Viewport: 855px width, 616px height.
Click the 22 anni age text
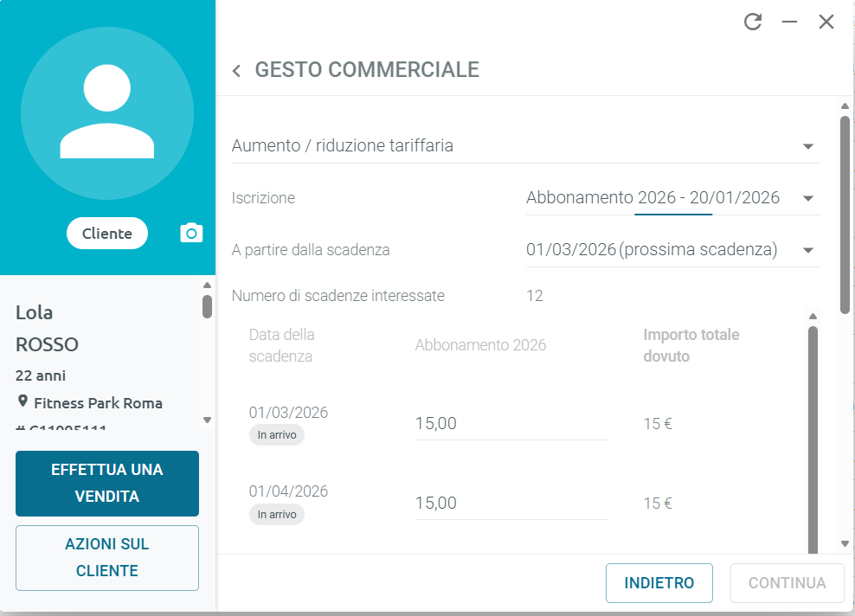[41, 375]
